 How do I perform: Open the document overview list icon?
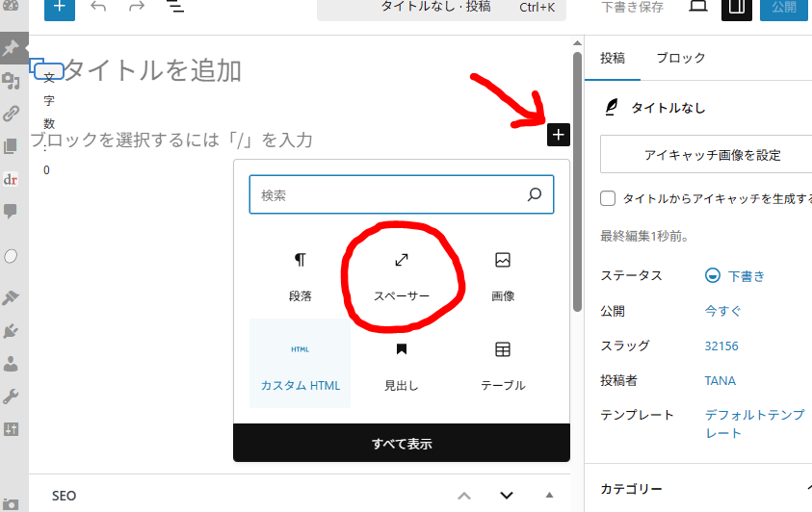(175, 8)
